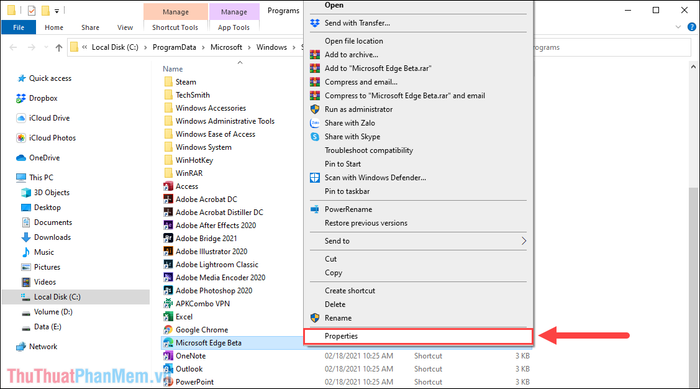Expand the Send to submenu arrow
This screenshot has height=389, width=700.
pyautogui.click(x=524, y=241)
